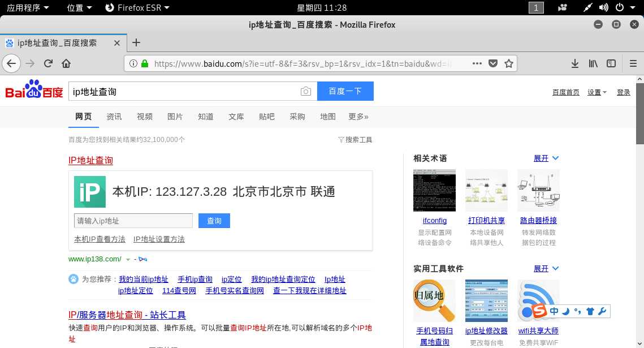Open IP地址设置方法 link
Screen dimensions: 644x348
pyautogui.click(x=159, y=239)
